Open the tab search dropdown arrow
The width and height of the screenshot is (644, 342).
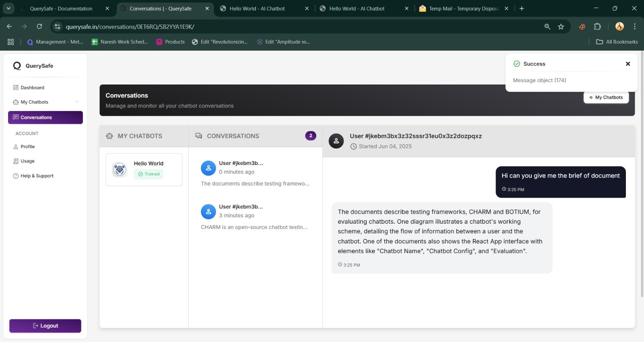point(8,8)
